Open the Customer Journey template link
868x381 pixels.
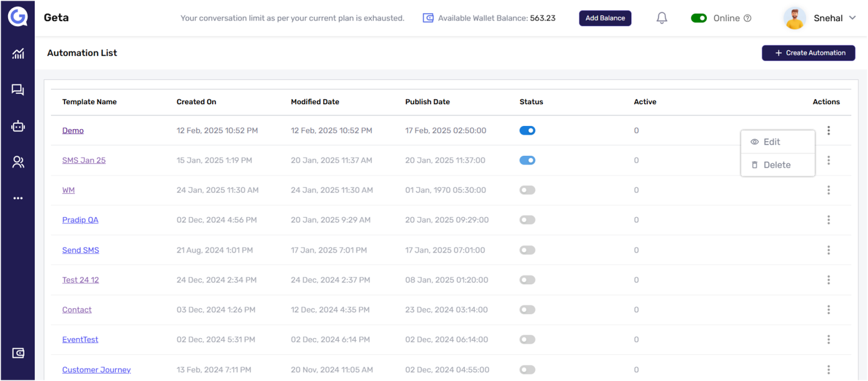(x=96, y=370)
